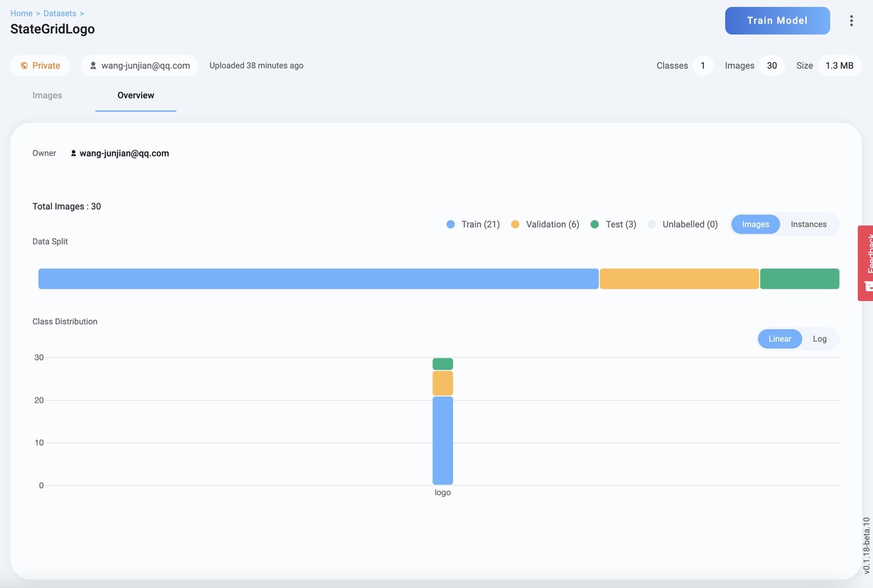Click the Private visibility icon badge
The width and height of the screenshot is (873, 588).
click(24, 66)
